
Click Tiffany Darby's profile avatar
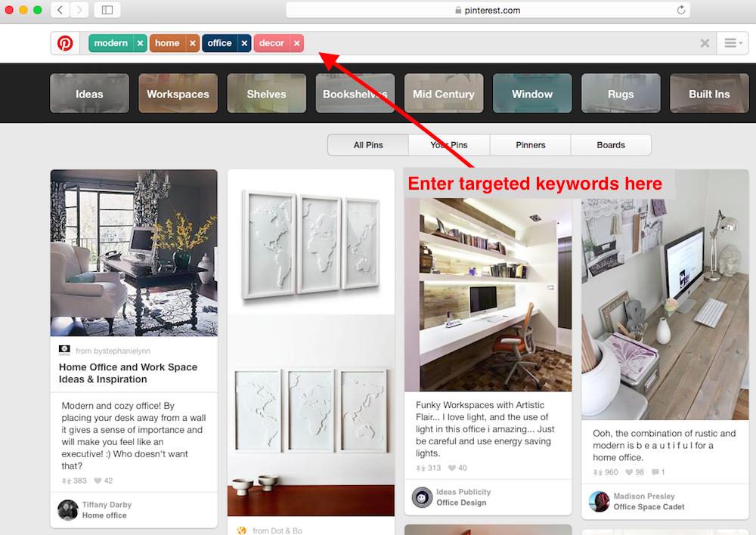[x=68, y=510]
